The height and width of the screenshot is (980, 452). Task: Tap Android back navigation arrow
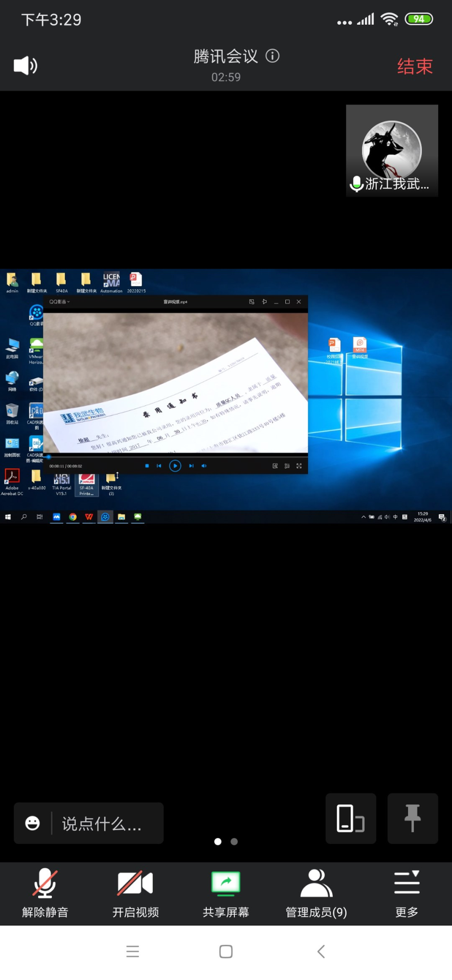tap(321, 952)
